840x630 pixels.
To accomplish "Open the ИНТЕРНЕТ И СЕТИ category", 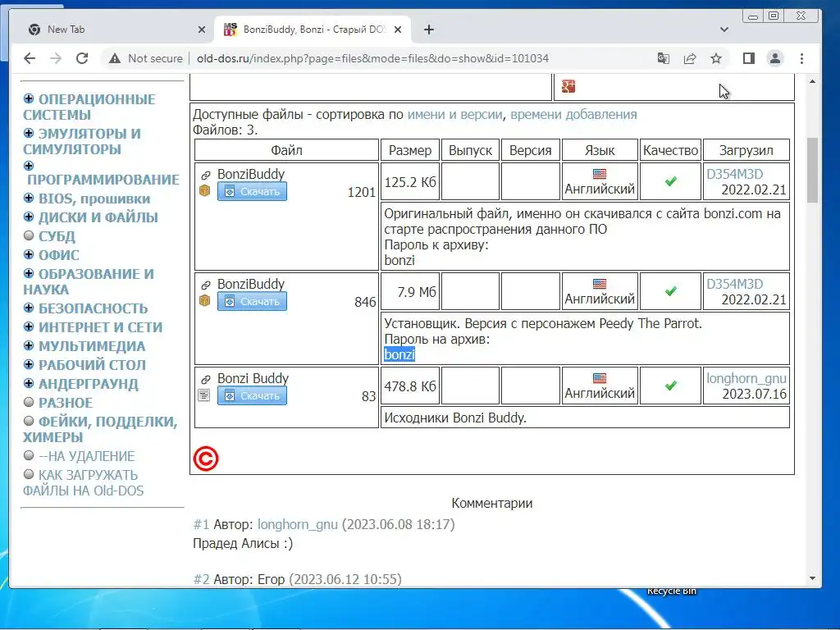I will [100, 327].
